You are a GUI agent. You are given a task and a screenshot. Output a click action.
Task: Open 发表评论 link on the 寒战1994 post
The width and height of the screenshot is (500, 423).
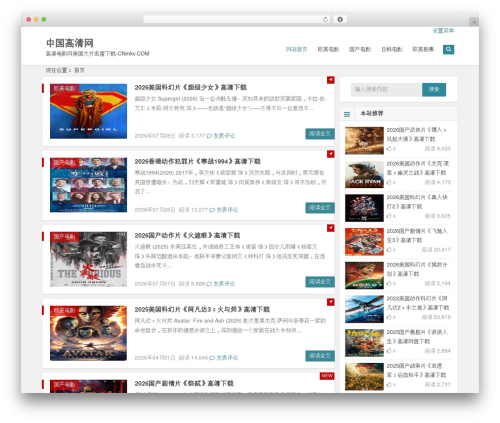[227, 210]
